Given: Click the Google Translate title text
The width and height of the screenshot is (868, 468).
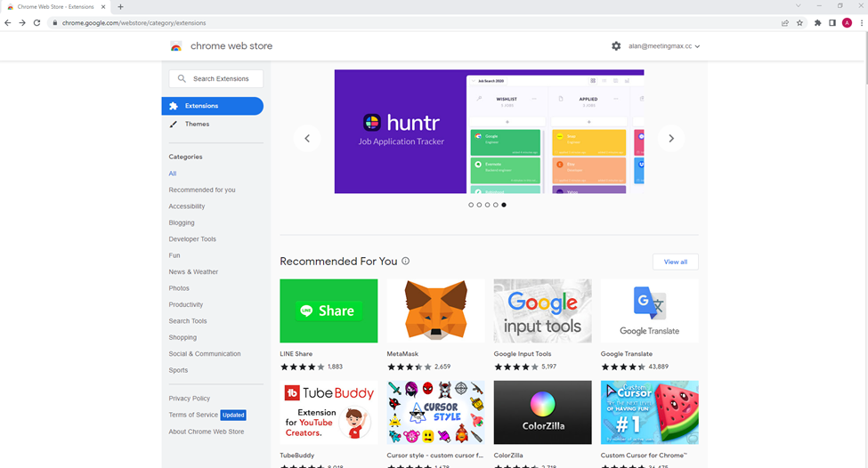Looking at the screenshot, I should (x=626, y=353).
